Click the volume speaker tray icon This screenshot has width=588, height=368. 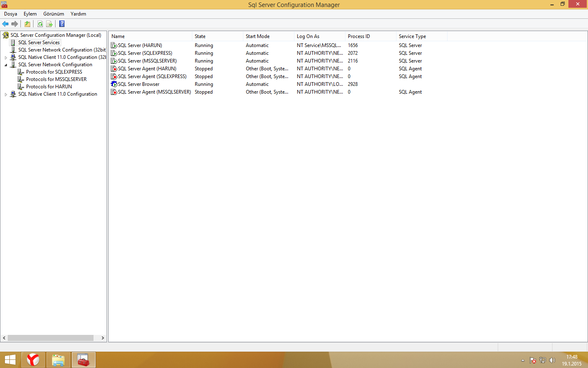(x=552, y=360)
